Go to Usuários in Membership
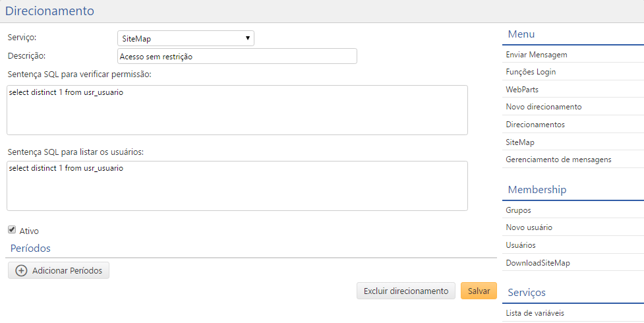 coord(520,245)
